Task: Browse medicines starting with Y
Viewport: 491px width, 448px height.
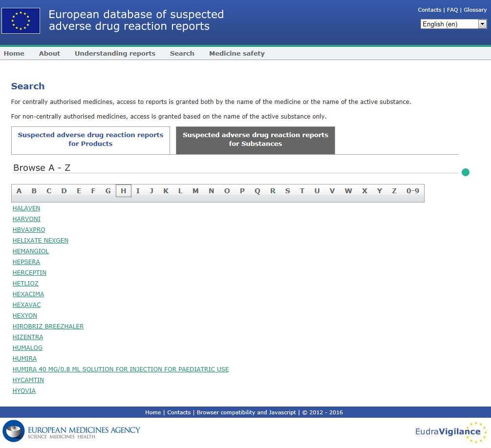Action: click(380, 191)
